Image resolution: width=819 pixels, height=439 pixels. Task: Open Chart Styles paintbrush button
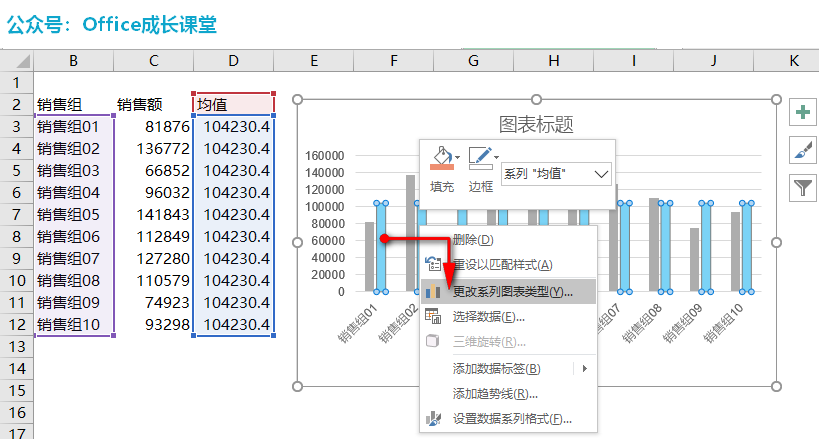(803, 150)
